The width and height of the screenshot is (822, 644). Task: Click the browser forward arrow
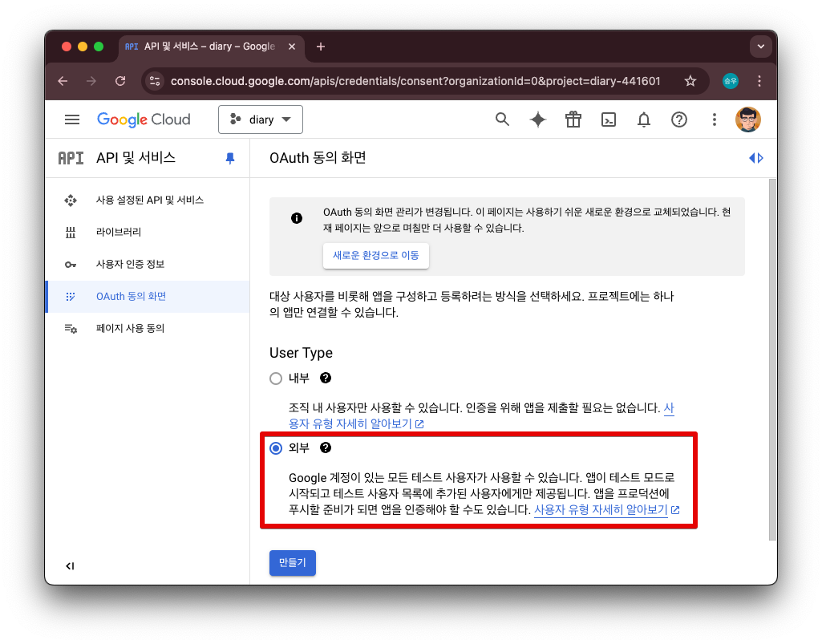pyautogui.click(x=91, y=81)
